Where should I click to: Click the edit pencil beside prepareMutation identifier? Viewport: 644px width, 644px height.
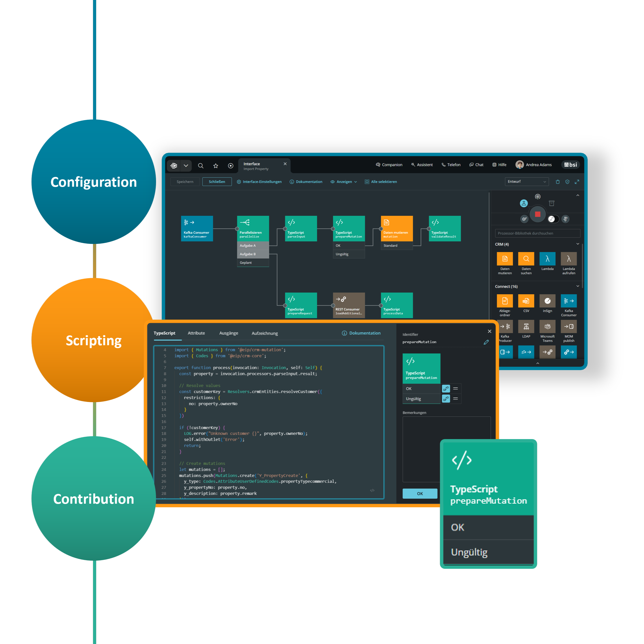point(486,342)
